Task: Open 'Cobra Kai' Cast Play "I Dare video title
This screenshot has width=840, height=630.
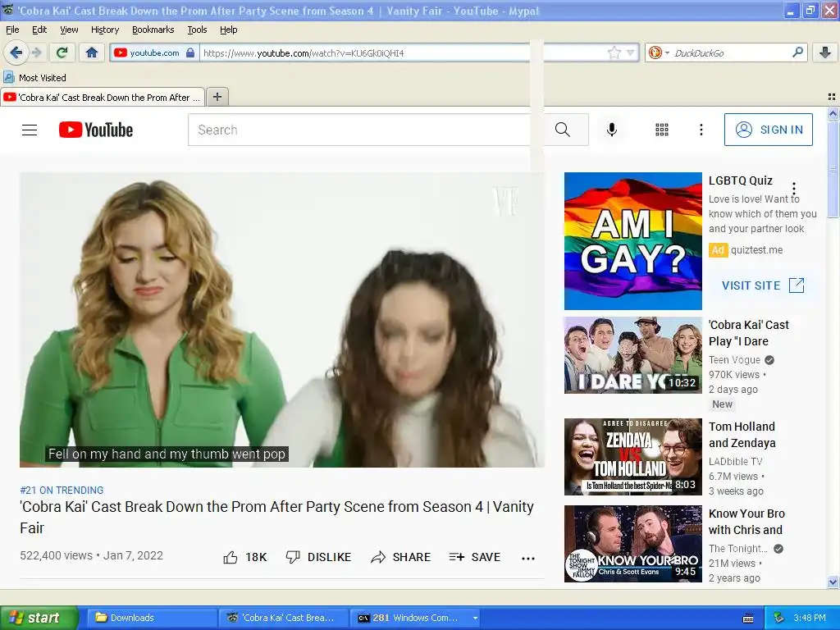Action: [x=748, y=333]
